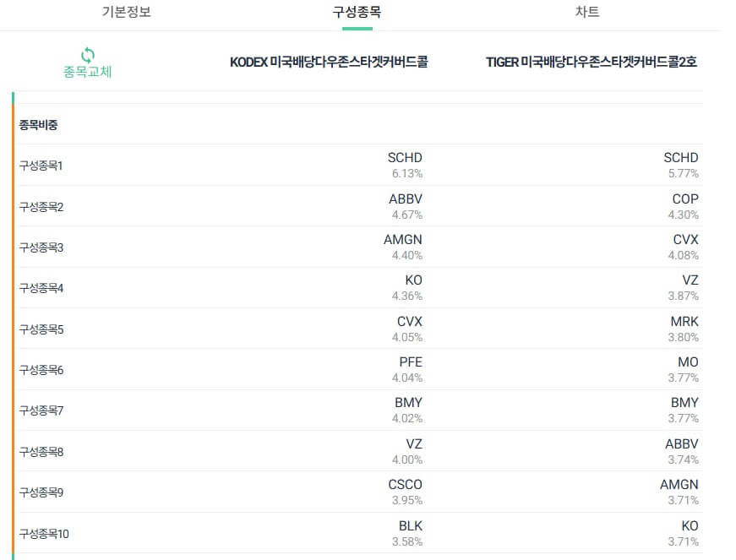Click KO in the KODEX column

[413, 280]
